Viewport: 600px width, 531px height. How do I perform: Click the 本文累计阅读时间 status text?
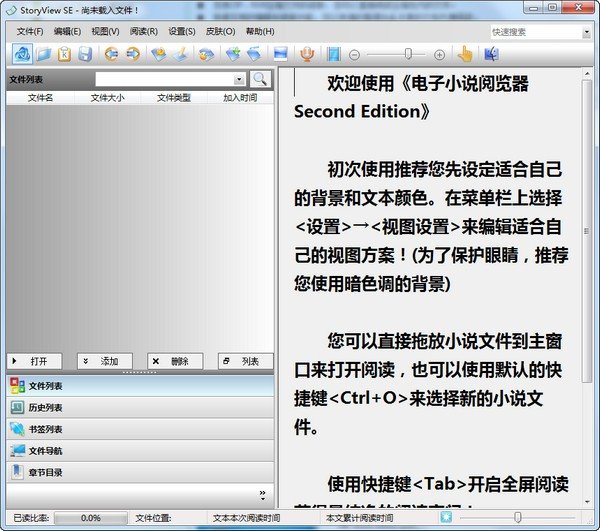click(359, 518)
